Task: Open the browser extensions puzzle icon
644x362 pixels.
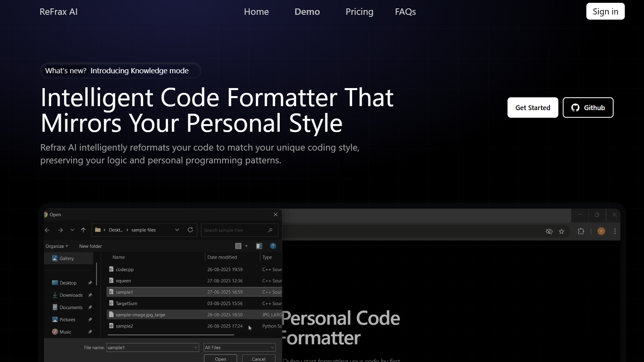Action: pyautogui.click(x=581, y=231)
